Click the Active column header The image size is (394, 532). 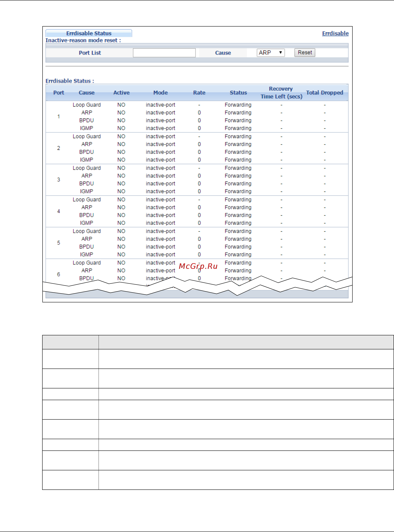(121, 93)
